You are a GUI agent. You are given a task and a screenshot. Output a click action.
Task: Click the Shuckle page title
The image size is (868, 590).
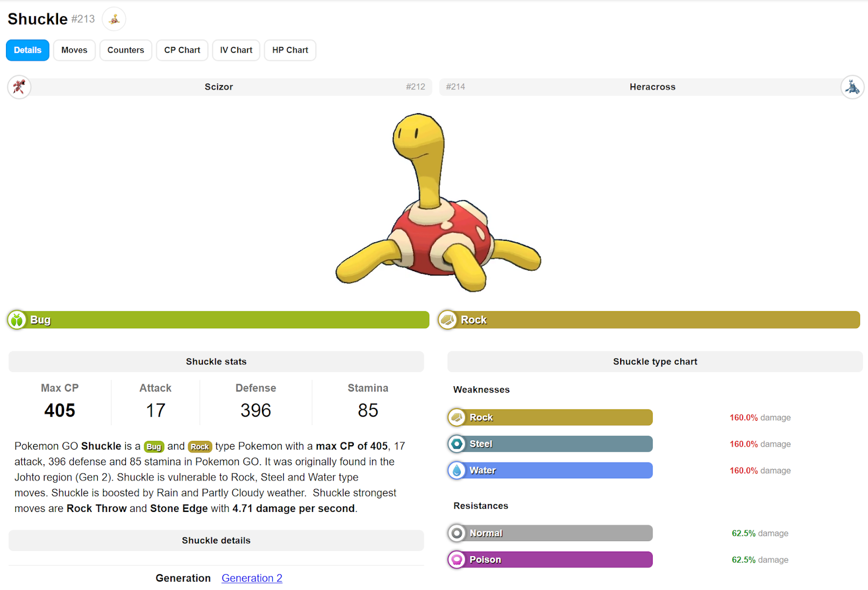coord(37,19)
